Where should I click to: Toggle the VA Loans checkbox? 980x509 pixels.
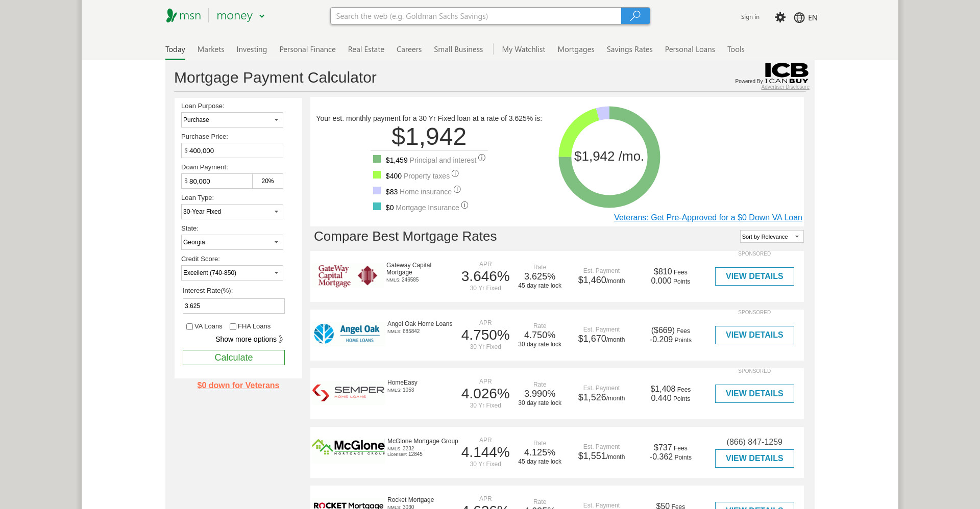point(189,326)
